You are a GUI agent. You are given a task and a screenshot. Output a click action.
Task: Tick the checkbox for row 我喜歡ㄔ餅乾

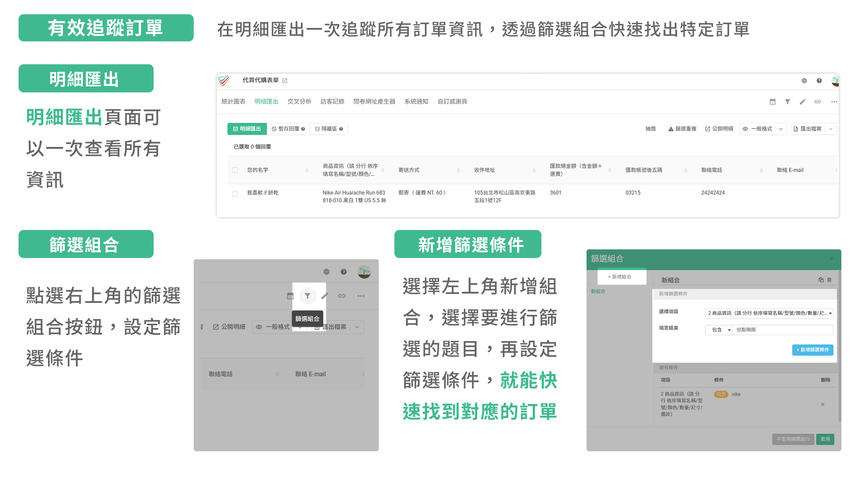[235, 194]
